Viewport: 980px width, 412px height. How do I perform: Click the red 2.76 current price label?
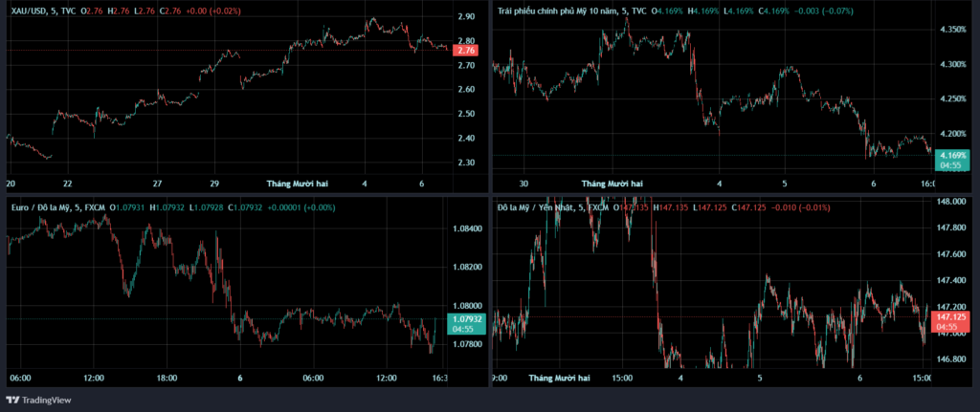pyautogui.click(x=466, y=50)
